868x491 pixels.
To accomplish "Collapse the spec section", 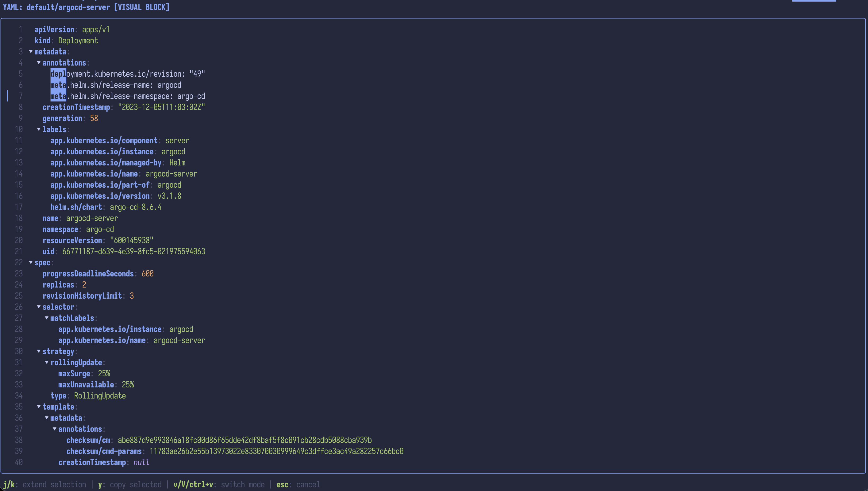I will [x=31, y=263].
